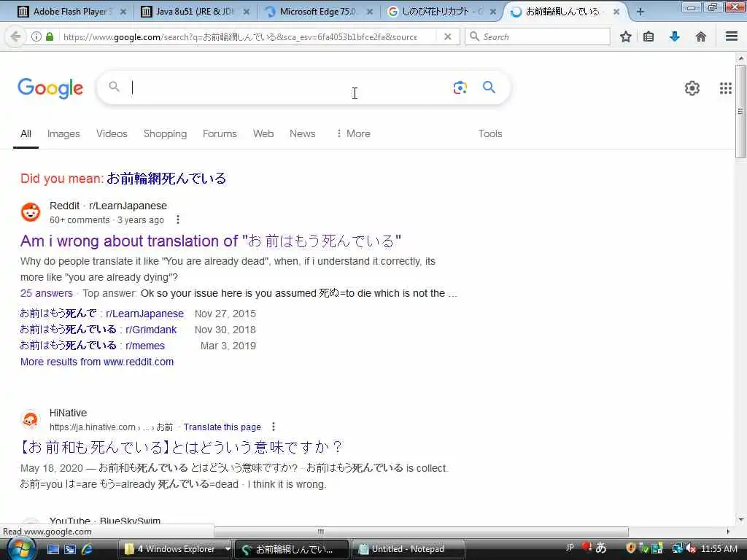
Task: Click the browser back arrow button
Action: [x=15, y=36]
